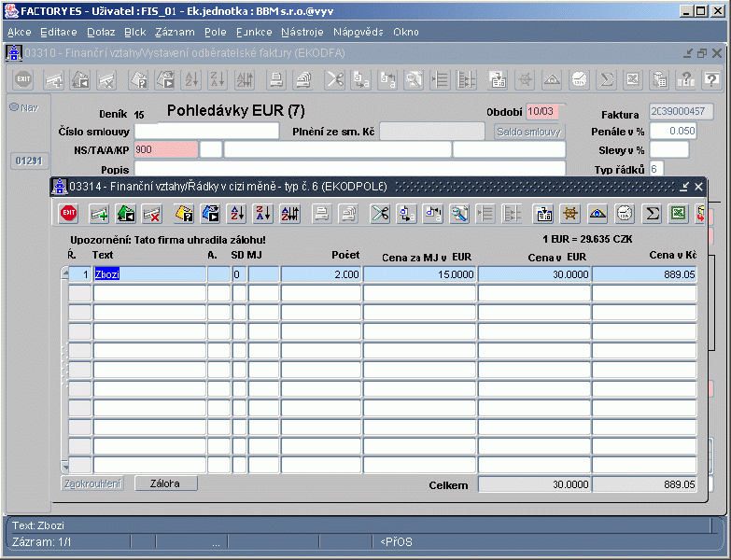This screenshot has height=560, width=731.
Task: Click the scroll down arrow of rows list
Action: coord(64,466)
